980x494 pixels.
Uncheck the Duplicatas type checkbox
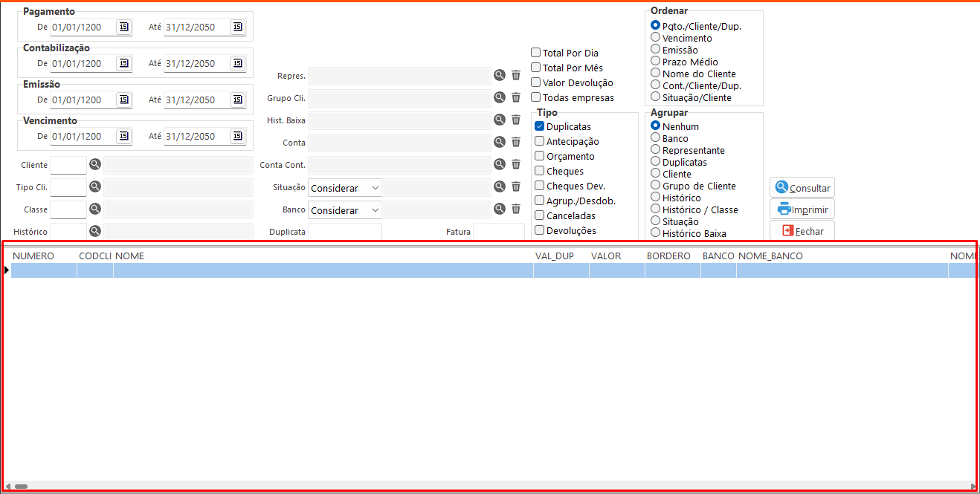click(540, 127)
